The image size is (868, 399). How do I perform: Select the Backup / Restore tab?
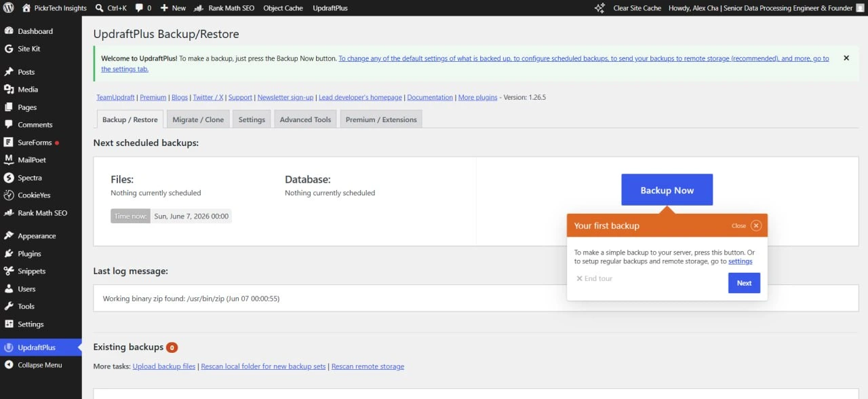130,119
